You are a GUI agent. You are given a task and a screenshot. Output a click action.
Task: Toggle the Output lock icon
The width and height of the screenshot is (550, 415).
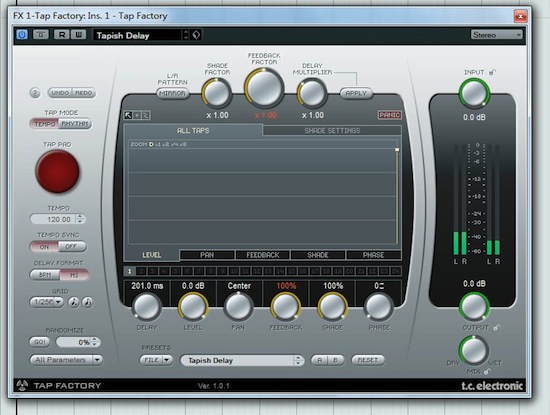[x=497, y=328]
